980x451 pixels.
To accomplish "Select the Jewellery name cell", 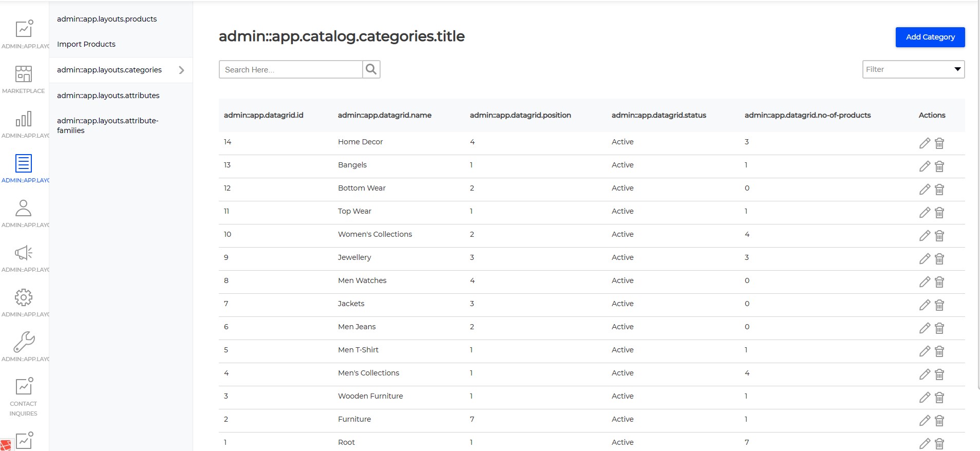I will [354, 257].
